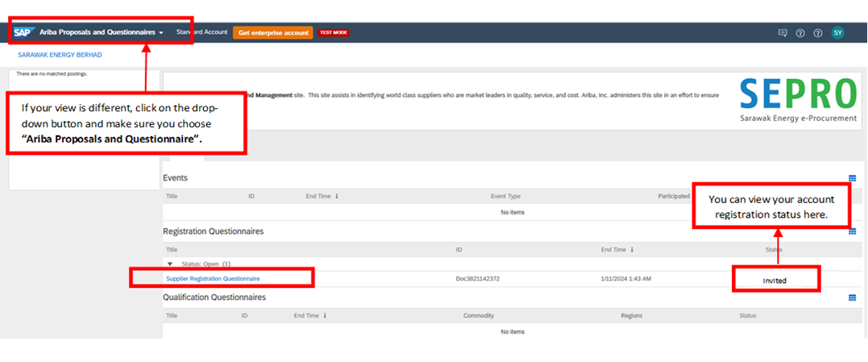
Task: Click the Standard Account label
Action: coord(201,32)
